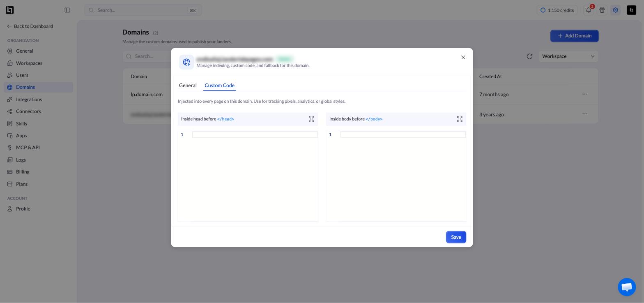Click into the head code editor line

pos(255,135)
